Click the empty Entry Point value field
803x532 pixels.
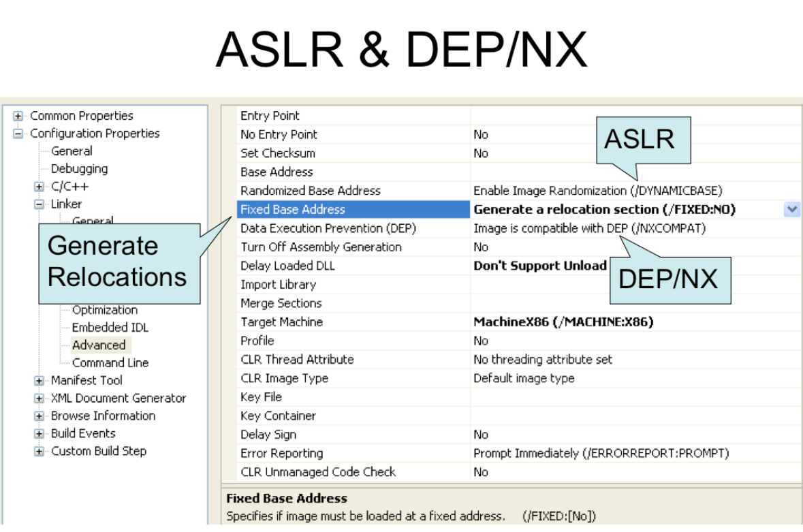click(633, 116)
